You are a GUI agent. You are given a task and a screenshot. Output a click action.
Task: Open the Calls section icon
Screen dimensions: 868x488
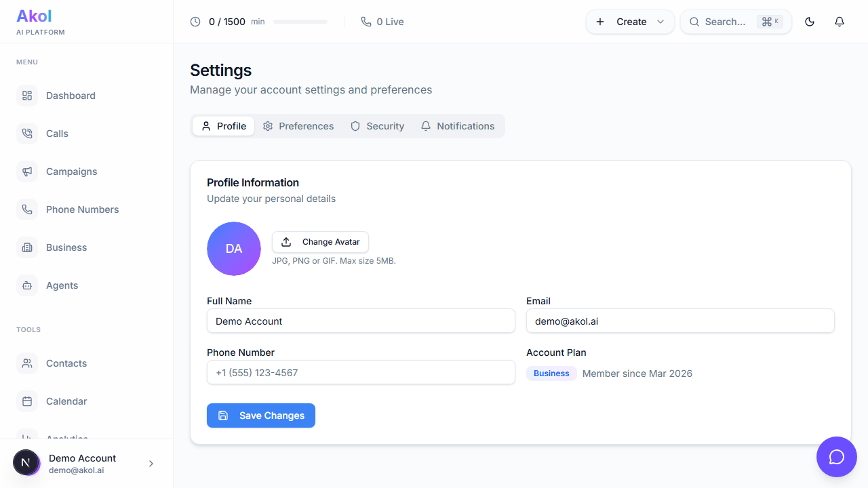[x=27, y=134]
